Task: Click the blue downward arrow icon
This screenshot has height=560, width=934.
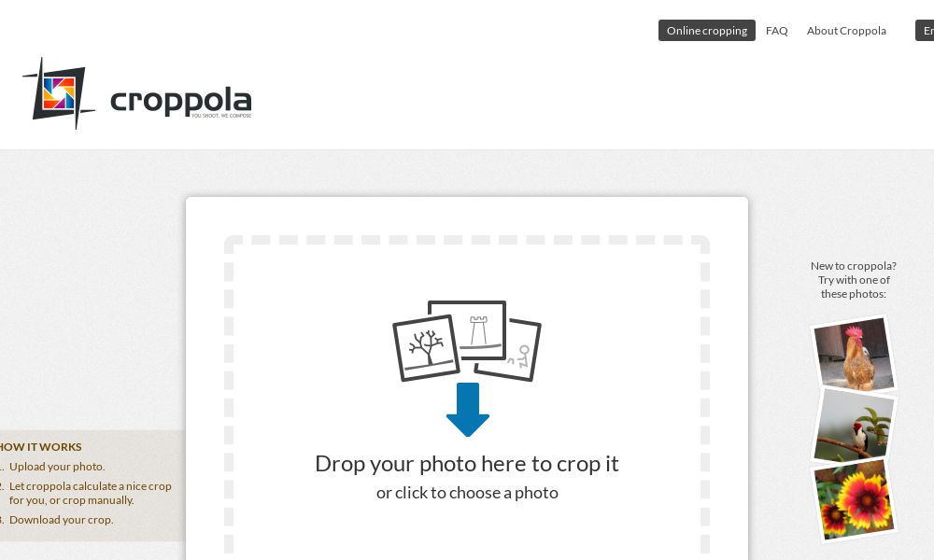Action: (x=467, y=411)
